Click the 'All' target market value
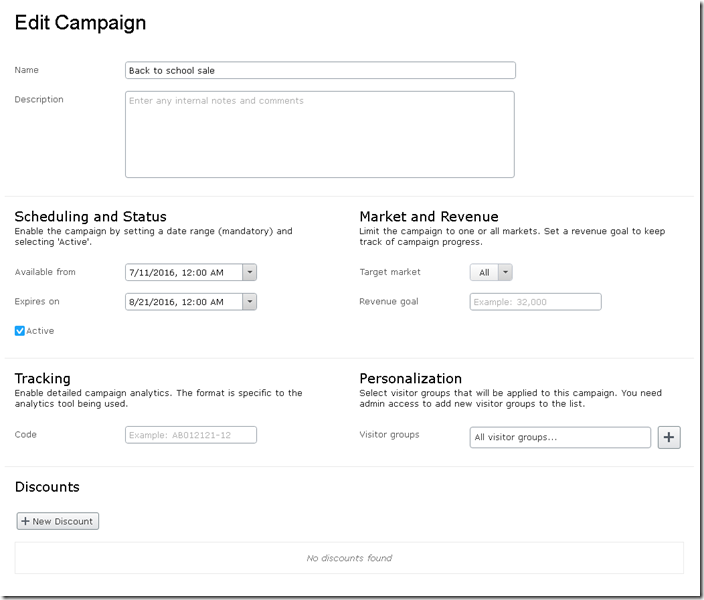Viewport: 704px width, 600px height. (484, 272)
